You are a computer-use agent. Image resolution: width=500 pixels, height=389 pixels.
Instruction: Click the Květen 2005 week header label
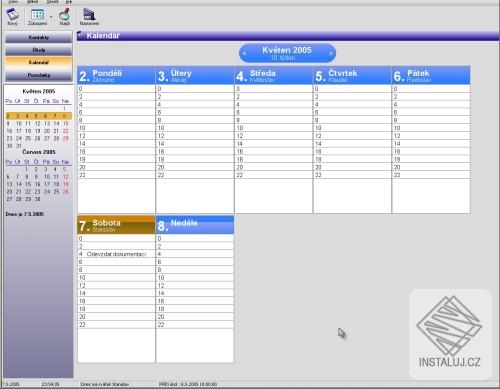287,50
